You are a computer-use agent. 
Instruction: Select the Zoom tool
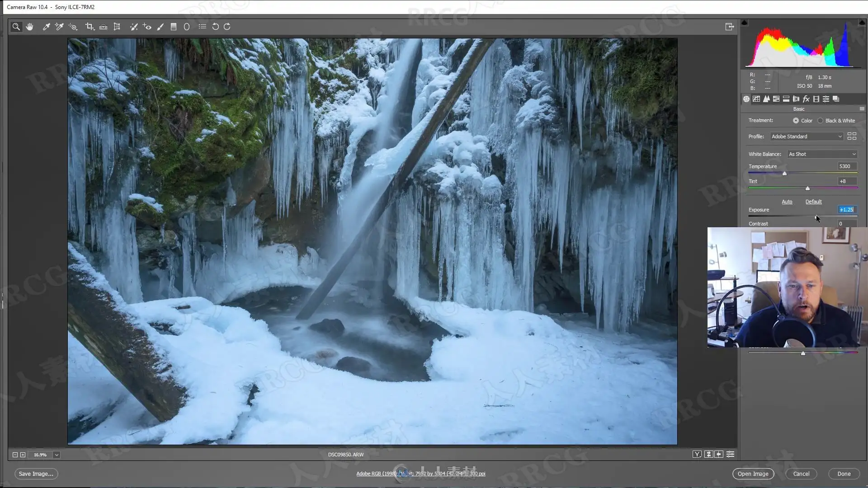coord(16,27)
